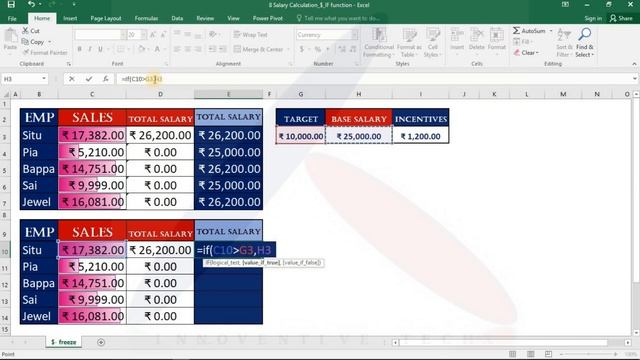Click the Decrease Font Size icon
Screen dimensions: 640x360
click(x=163, y=35)
